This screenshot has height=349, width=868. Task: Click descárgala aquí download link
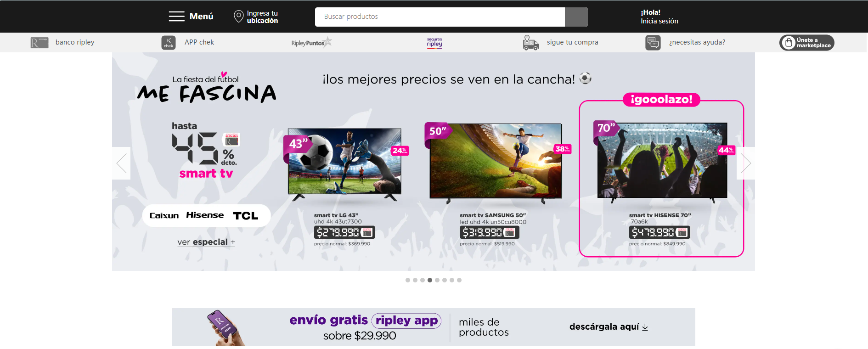pyautogui.click(x=609, y=327)
